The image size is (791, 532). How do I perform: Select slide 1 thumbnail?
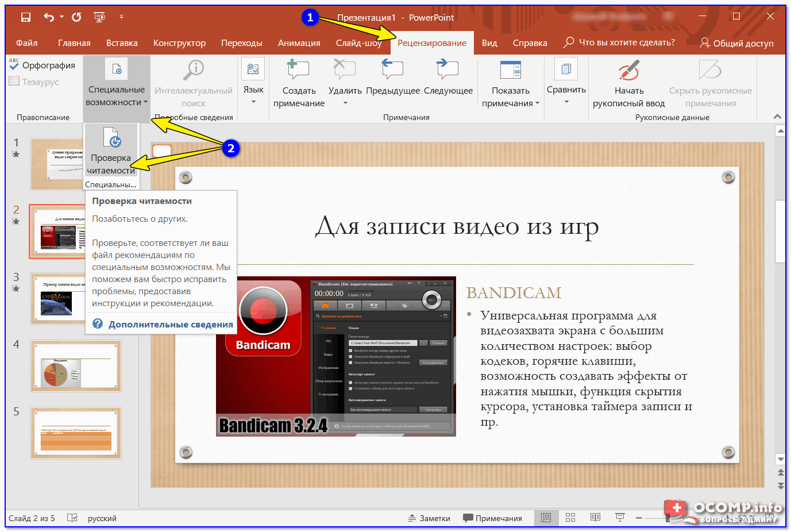tap(57, 164)
